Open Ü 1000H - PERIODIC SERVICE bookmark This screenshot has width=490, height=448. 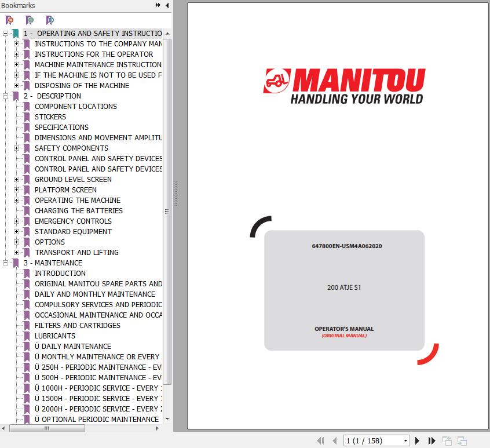98,388
